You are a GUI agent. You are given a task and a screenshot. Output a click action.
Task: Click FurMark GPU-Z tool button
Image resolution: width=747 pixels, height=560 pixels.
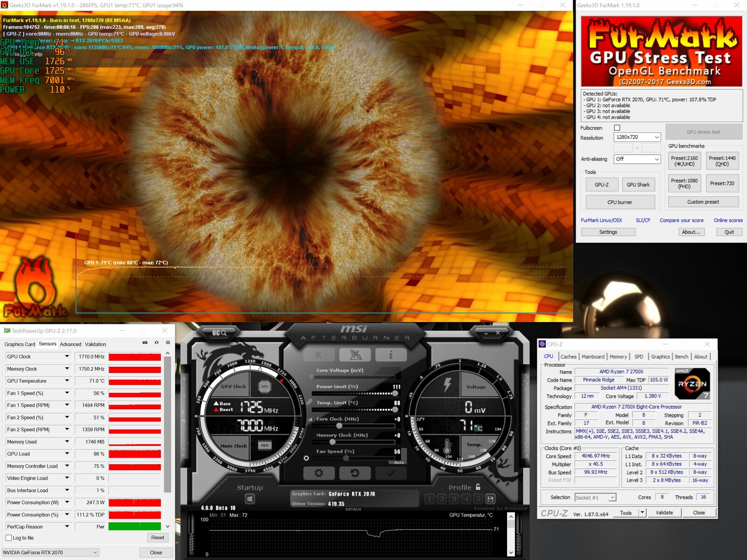(x=602, y=185)
